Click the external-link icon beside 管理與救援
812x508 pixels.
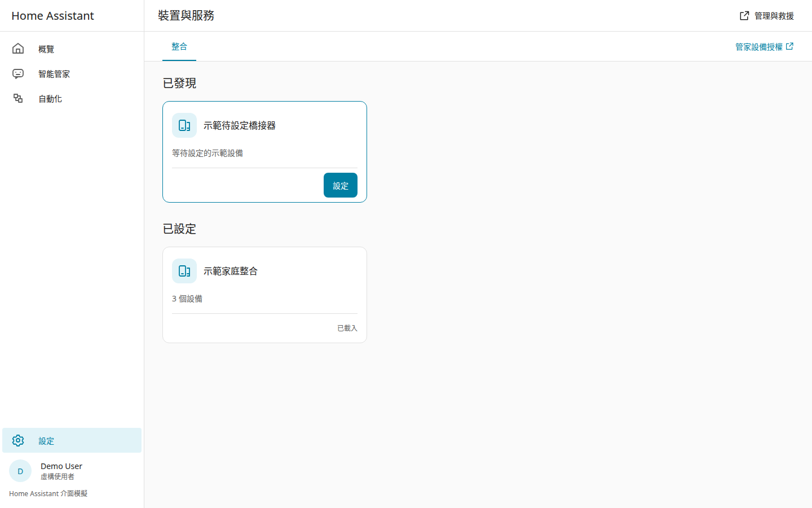pyautogui.click(x=744, y=16)
